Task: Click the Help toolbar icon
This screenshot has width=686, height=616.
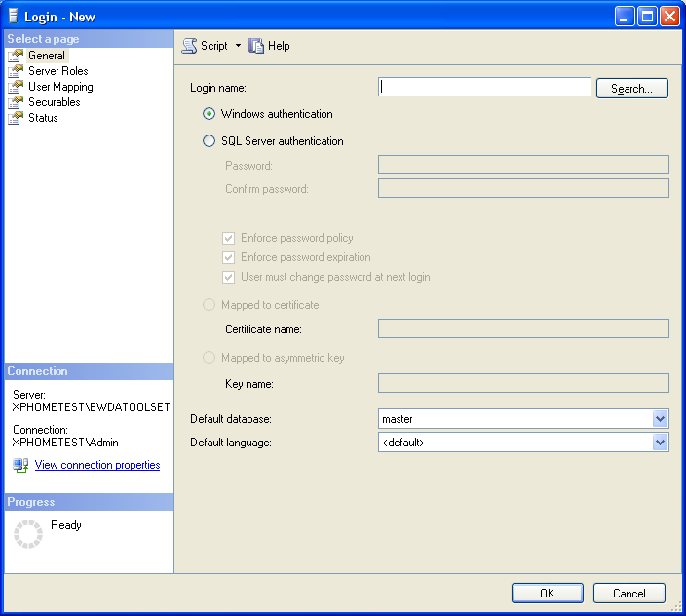Action: pos(257,46)
